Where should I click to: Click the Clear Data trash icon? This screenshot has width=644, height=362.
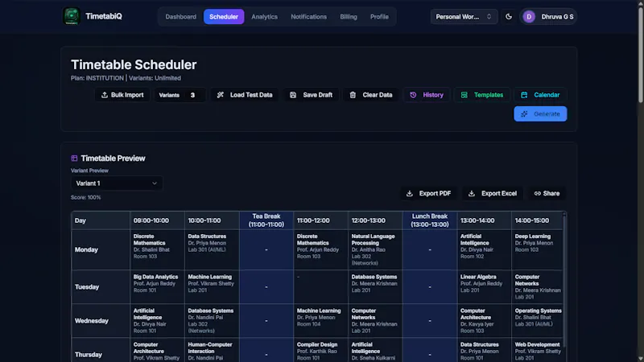pos(353,95)
